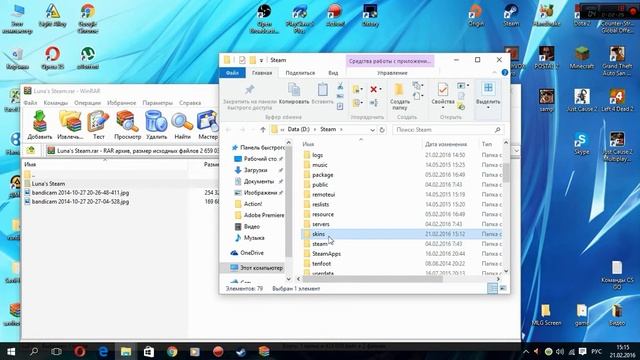Click the New Folder (Создать папку) ribbon icon
Viewport: 640px width, 360px height.
point(399,89)
